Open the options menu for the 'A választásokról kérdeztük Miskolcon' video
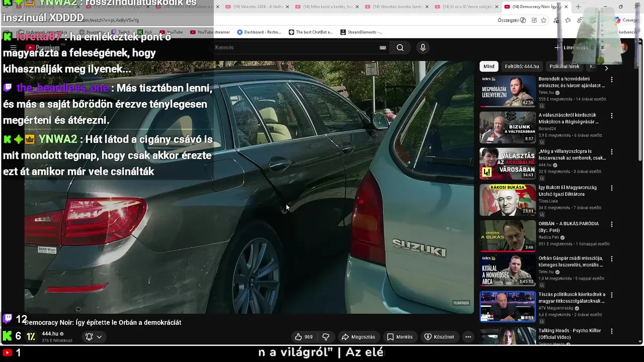 (612, 116)
